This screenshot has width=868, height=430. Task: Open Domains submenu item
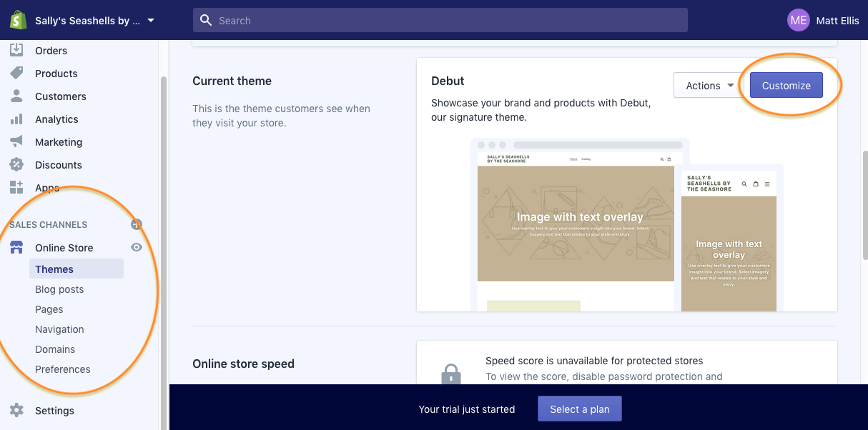(55, 349)
